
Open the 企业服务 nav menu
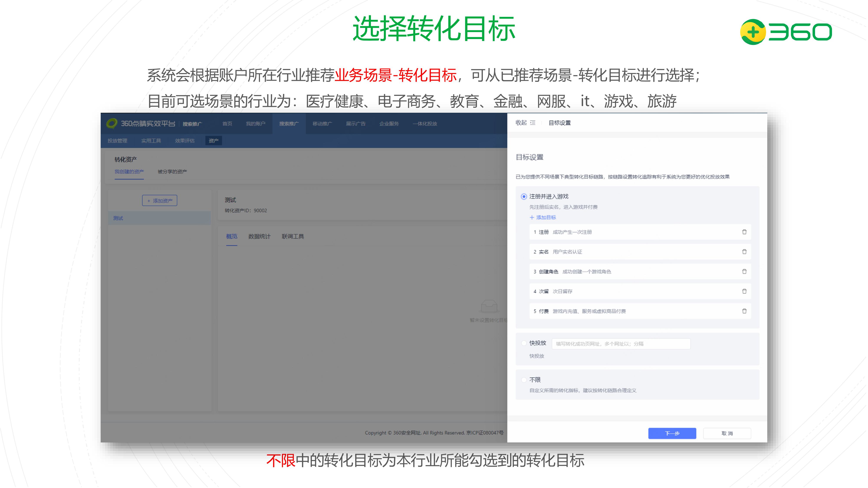(x=389, y=124)
